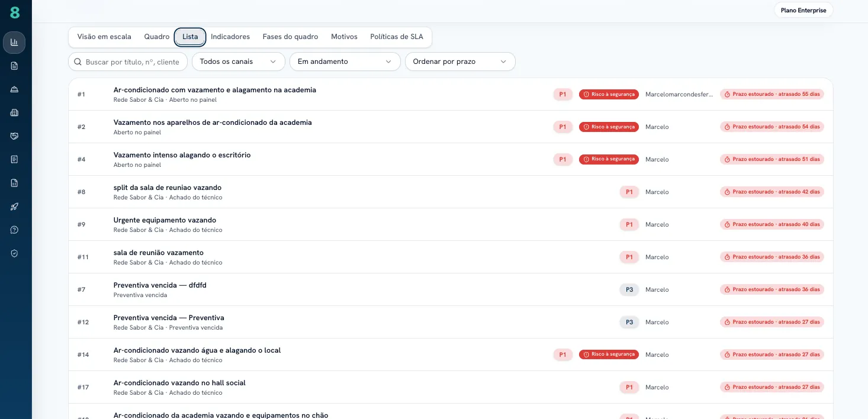Screen dimensions: 868x419
Task: Click ticket number #4
Action: tap(82, 159)
